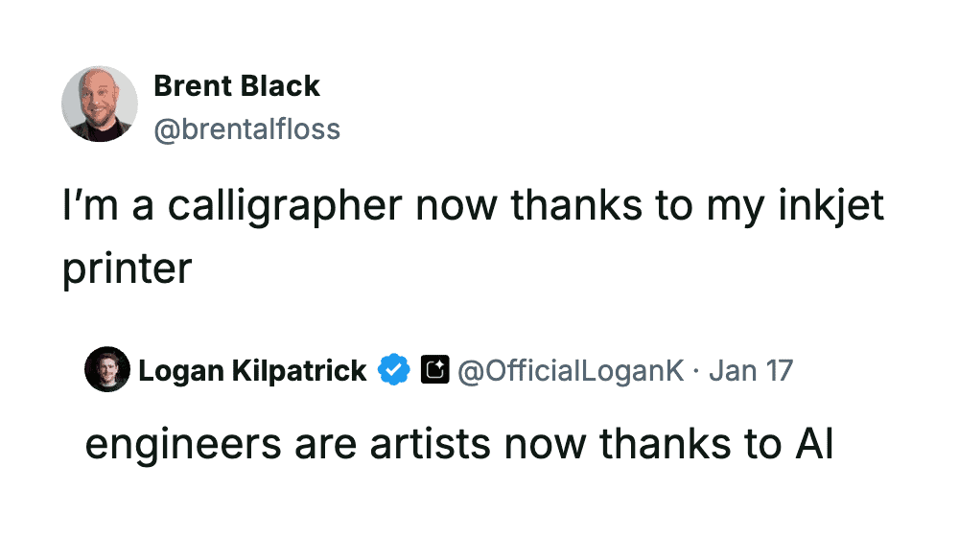The height and width of the screenshot is (560, 959).
Task: Click the @brentalfloss handle
Action: point(246,128)
